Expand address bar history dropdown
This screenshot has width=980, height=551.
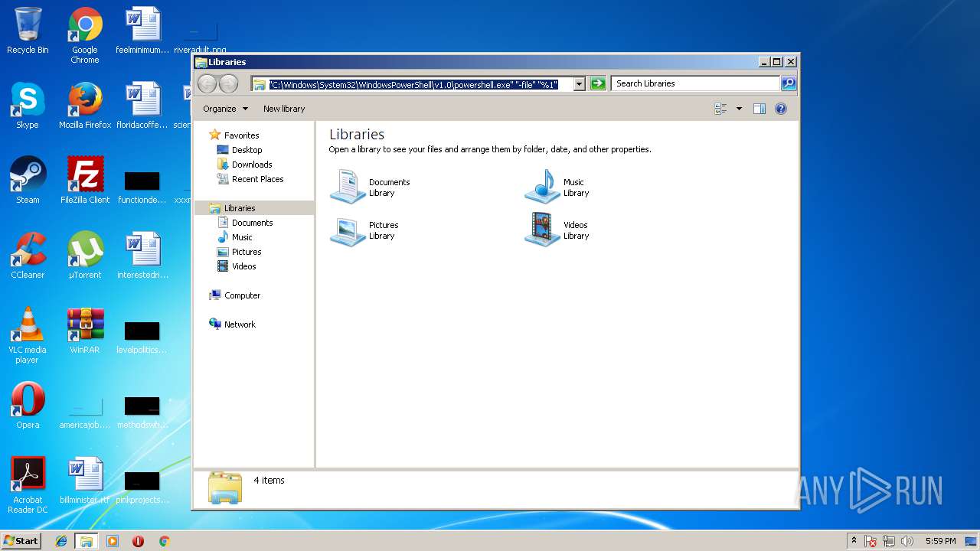pyautogui.click(x=579, y=84)
